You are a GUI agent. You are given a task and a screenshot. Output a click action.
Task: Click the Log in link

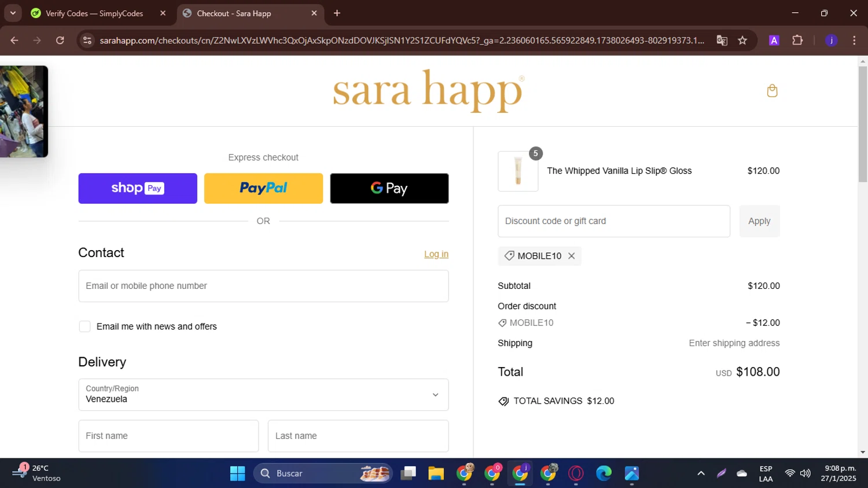coord(436,254)
